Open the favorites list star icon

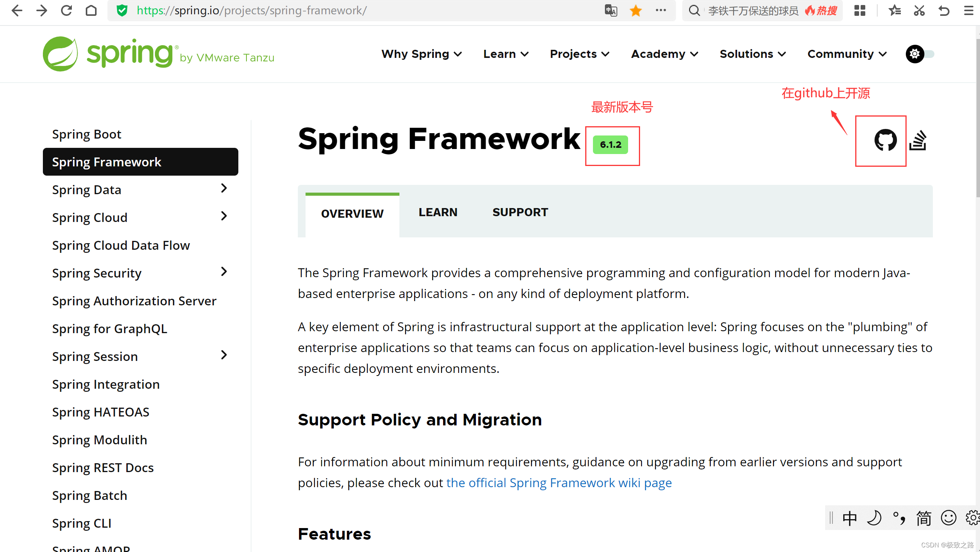tap(895, 10)
